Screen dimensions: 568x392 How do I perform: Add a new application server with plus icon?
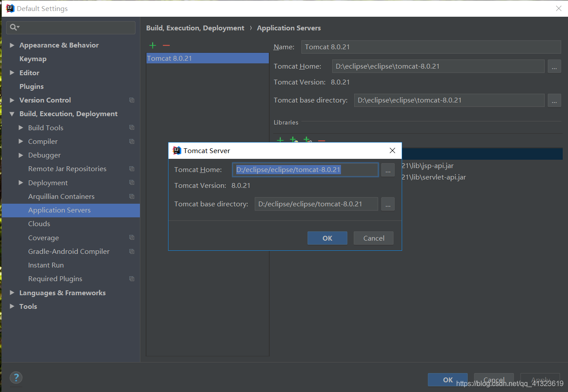pyautogui.click(x=153, y=45)
